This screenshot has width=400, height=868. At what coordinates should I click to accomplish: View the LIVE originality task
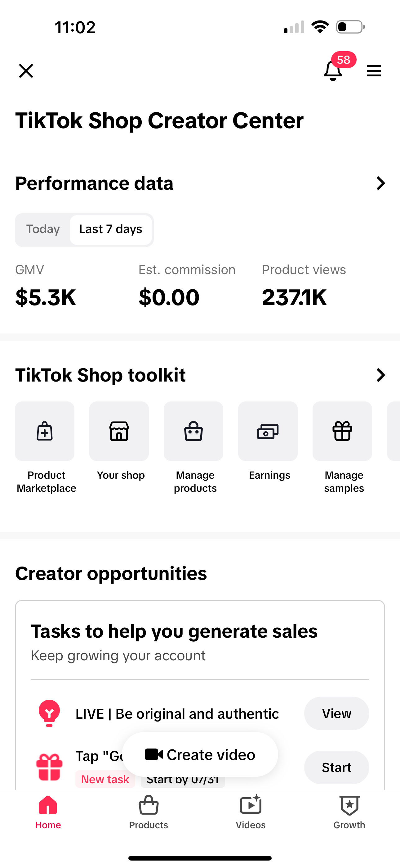click(336, 713)
